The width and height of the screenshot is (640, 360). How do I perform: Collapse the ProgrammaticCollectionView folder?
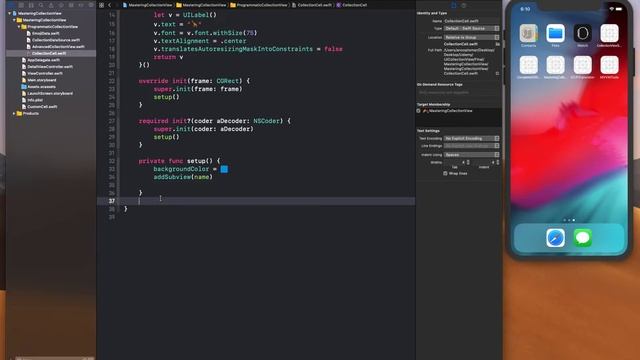pos(19,27)
